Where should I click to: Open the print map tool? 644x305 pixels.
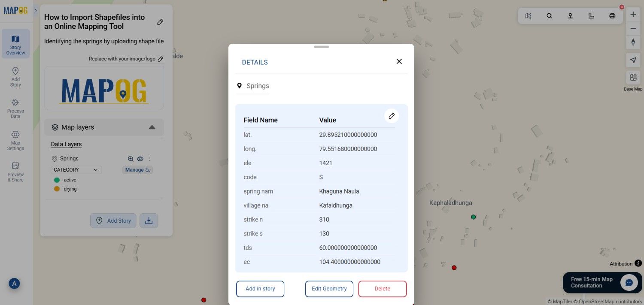point(612,15)
